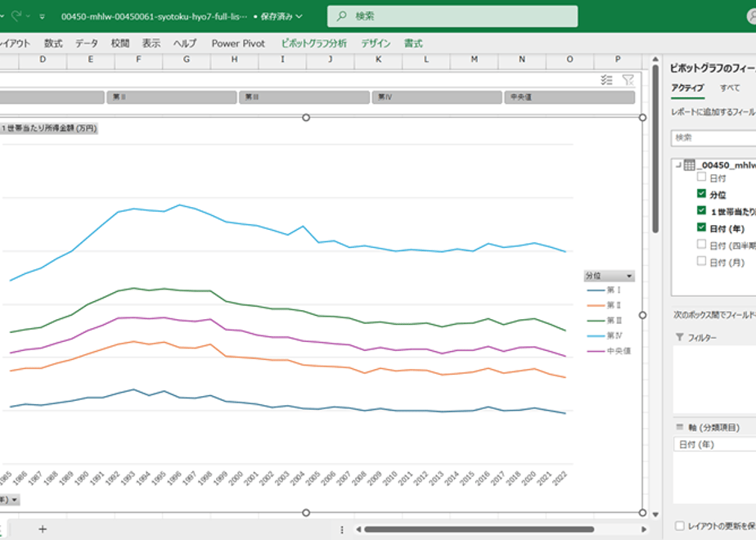Click the multi-select icon on the slicer
Screen dimensions: 756x540
pos(606,80)
